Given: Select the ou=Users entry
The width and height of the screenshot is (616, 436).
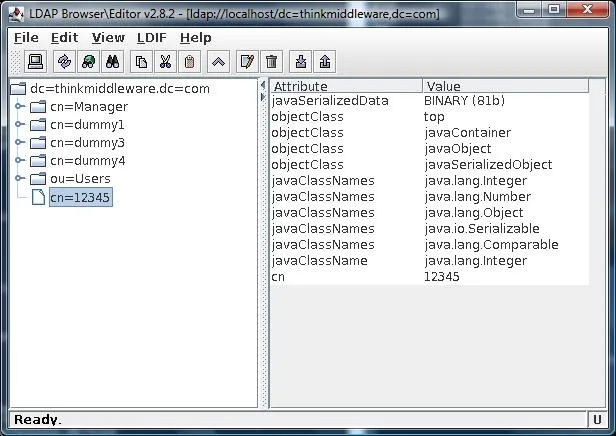Looking at the screenshot, I should tap(80, 179).
